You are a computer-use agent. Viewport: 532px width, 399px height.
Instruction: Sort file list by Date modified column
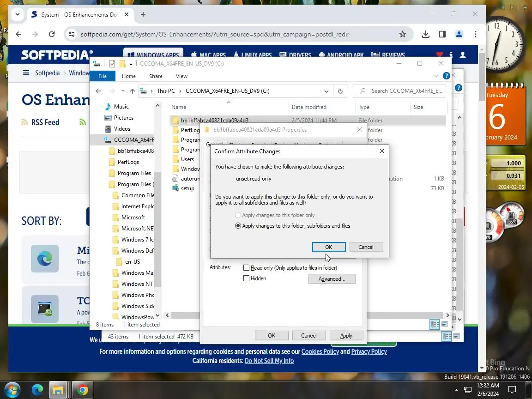(309, 107)
